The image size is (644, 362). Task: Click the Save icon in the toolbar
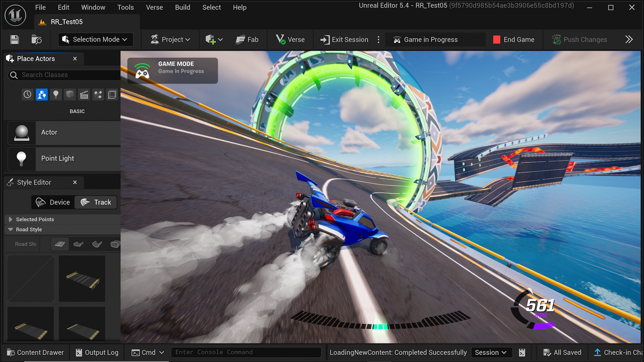pos(14,40)
